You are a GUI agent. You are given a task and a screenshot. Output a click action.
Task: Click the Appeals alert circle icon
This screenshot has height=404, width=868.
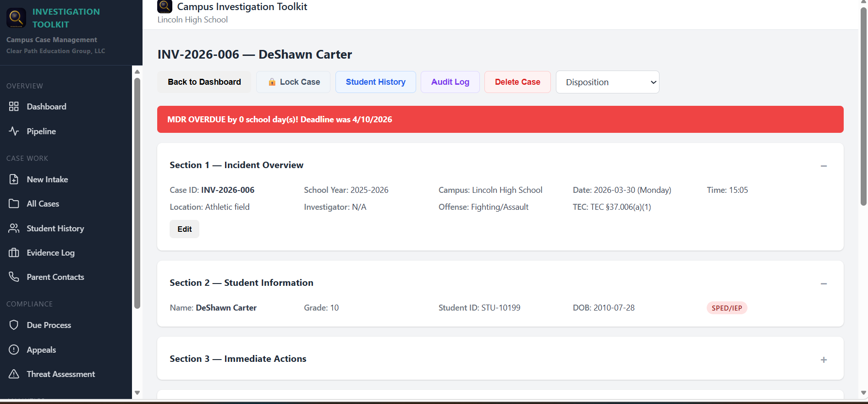[14, 350]
